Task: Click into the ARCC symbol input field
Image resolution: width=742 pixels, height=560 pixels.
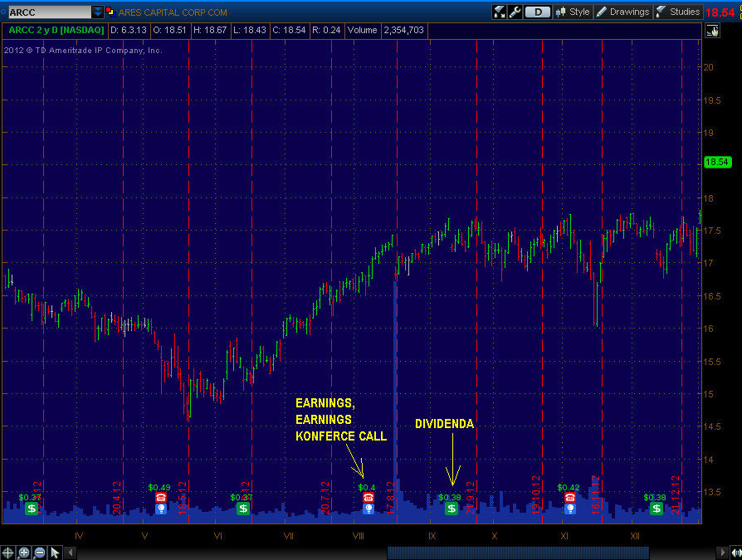Action: pyautogui.click(x=49, y=12)
